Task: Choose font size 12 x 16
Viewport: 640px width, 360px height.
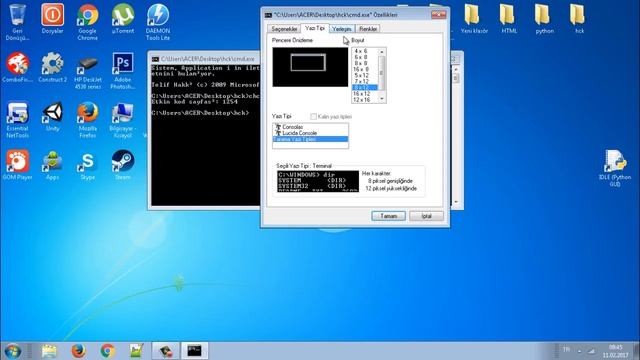Action: tap(361, 100)
